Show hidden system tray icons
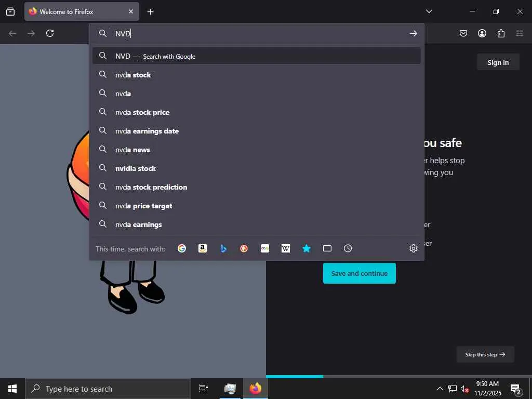532x399 pixels. coord(440,389)
